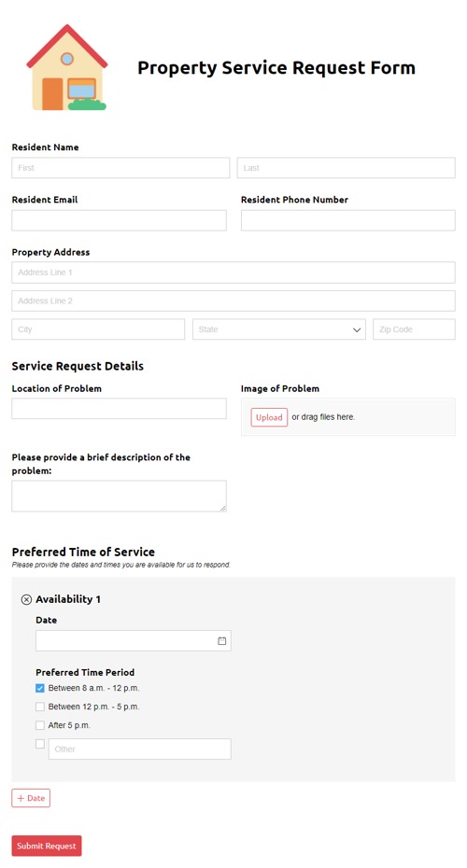Screen dimensions: 467x868
Task: Select the Address Line 1 field
Action: [233, 273]
